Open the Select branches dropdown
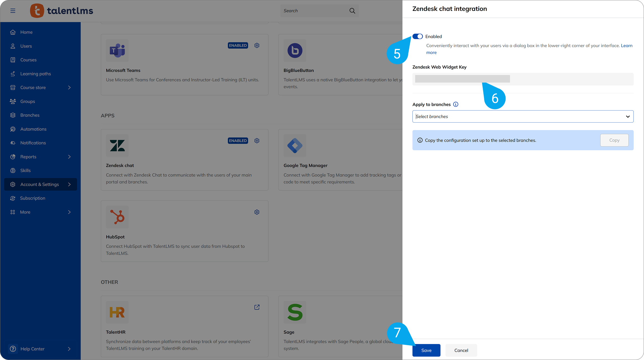Viewport: 644px width, 360px height. 523,116
